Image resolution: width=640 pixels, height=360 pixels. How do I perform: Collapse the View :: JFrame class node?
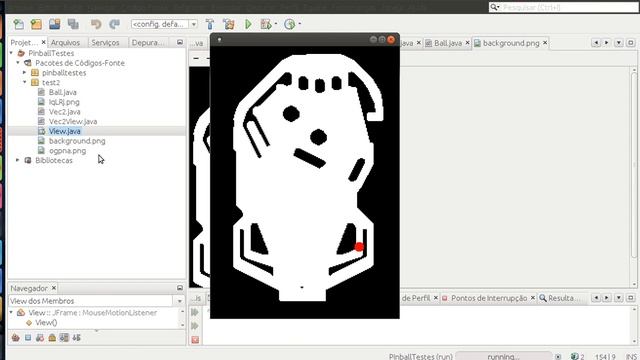click(11, 313)
